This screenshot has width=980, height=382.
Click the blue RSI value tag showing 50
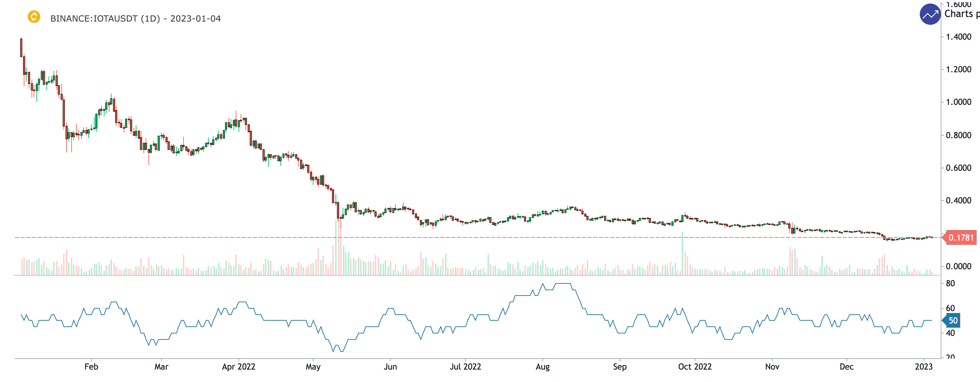tap(952, 321)
